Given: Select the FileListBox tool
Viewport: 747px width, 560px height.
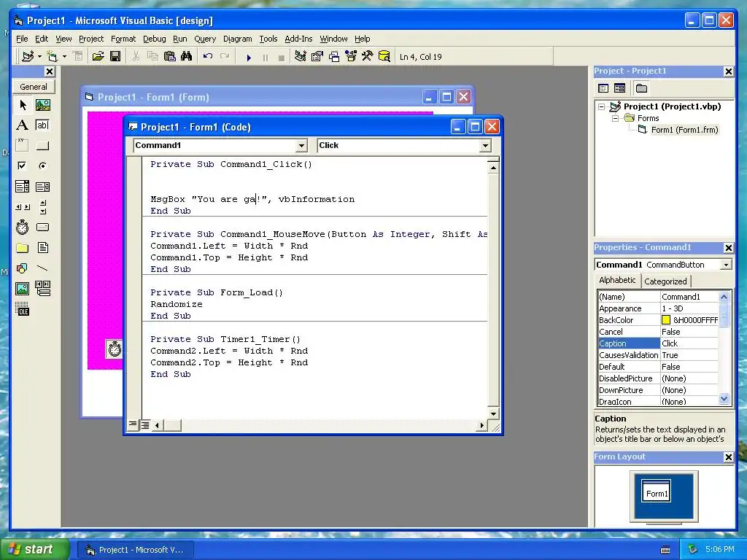Looking at the screenshot, I should point(43,248).
